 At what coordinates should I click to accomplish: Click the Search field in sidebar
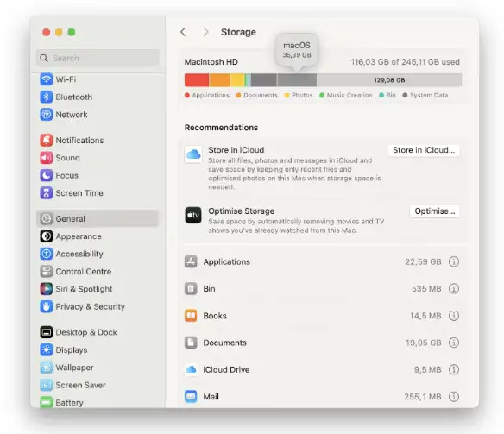coord(98,58)
